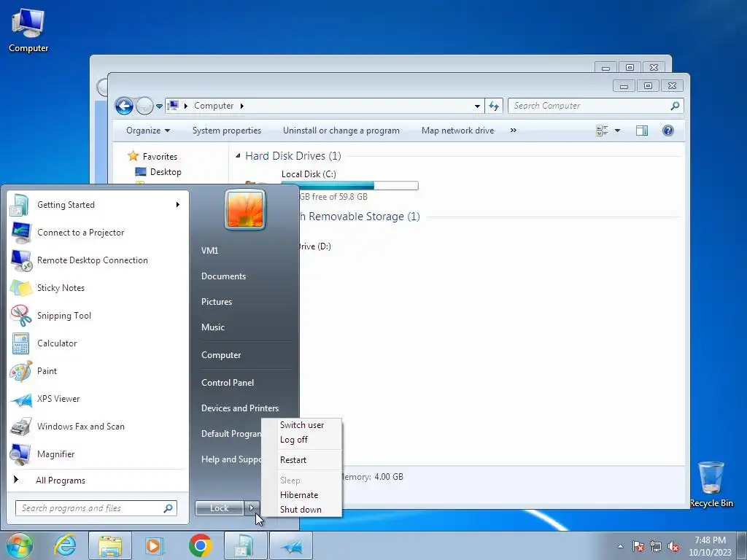Open the view options dropdown arrow

pos(617,131)
